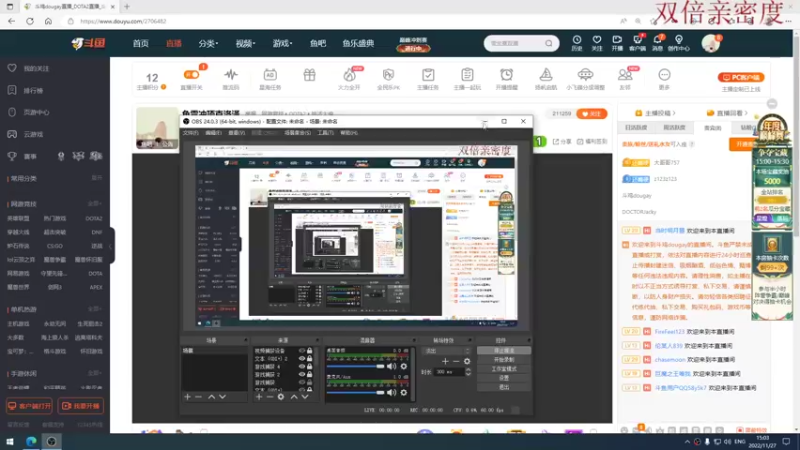Toggle visibility of 游戏捕获 2 source
Screen dimensions: 800x450
[302, 374]
